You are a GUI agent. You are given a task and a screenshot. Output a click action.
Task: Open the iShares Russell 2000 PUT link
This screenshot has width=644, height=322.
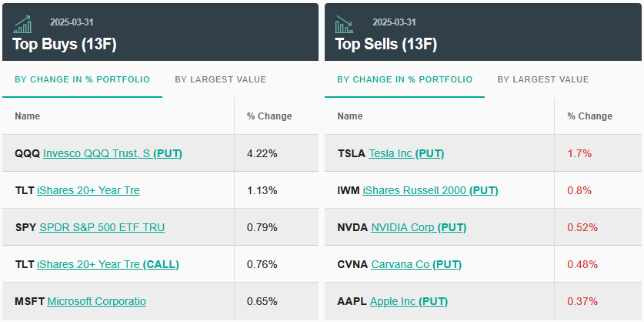point(430,190)
